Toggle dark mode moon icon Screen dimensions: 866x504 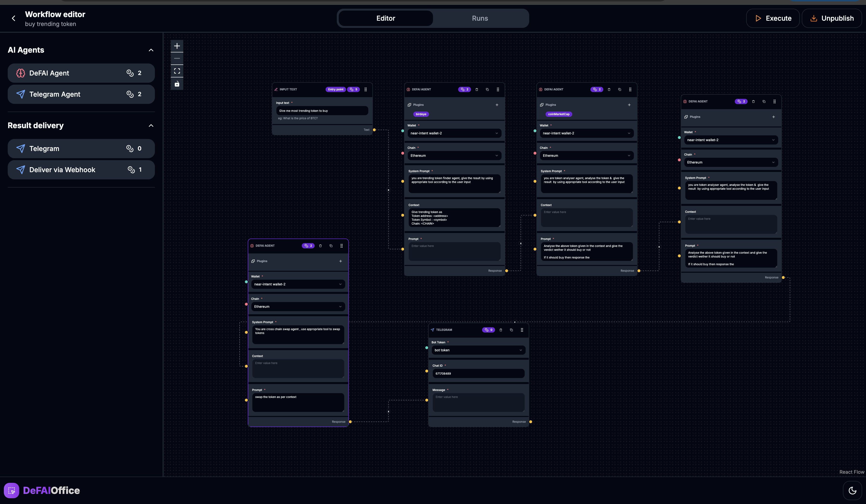(852, 490)
